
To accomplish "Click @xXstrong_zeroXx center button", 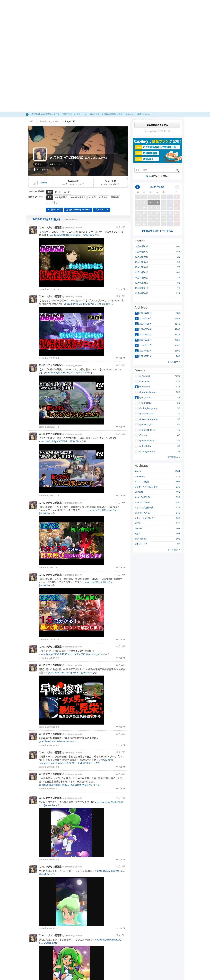I will 78,210.
